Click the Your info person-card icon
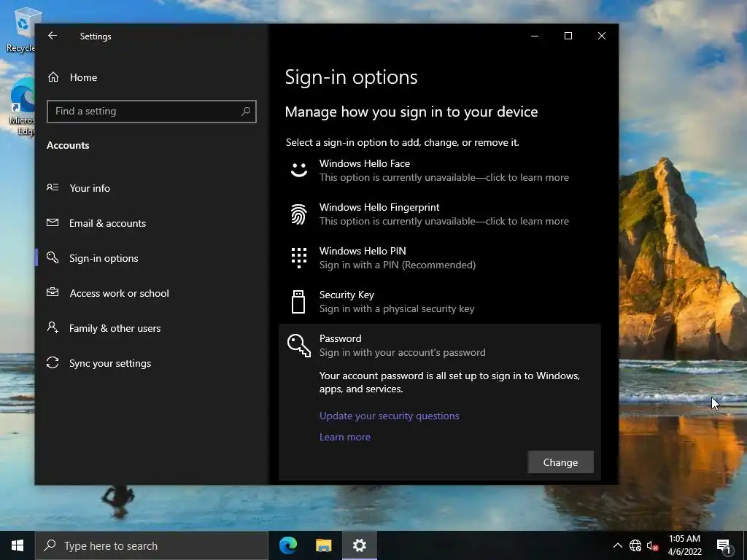 53,187
